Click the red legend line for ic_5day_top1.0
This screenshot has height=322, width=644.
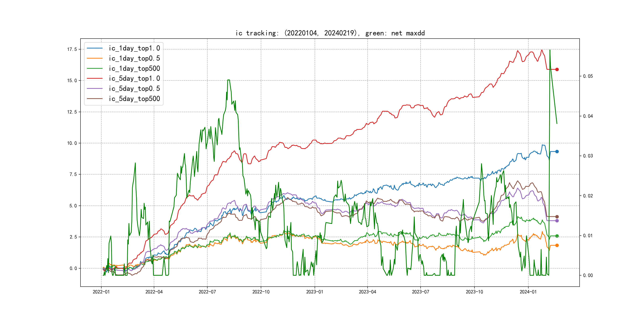coord(94,79)
